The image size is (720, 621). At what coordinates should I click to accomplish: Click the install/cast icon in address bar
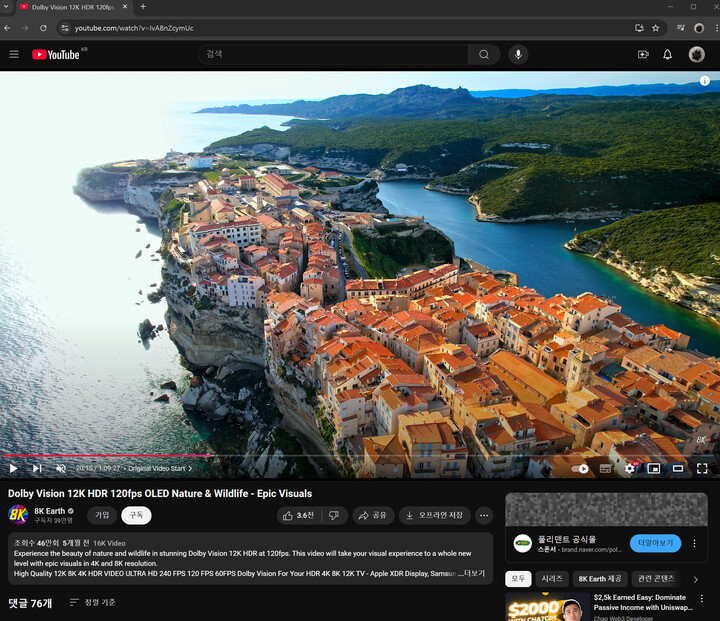[639, 28]
